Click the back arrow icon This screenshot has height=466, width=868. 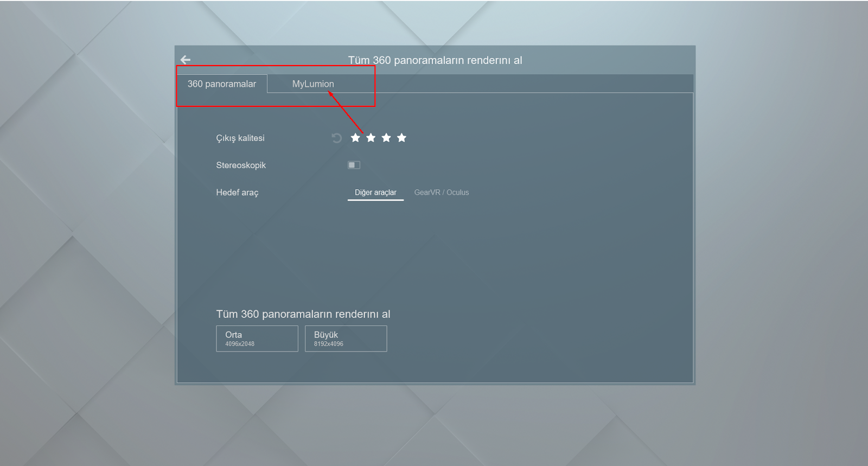tap(186, 60)
